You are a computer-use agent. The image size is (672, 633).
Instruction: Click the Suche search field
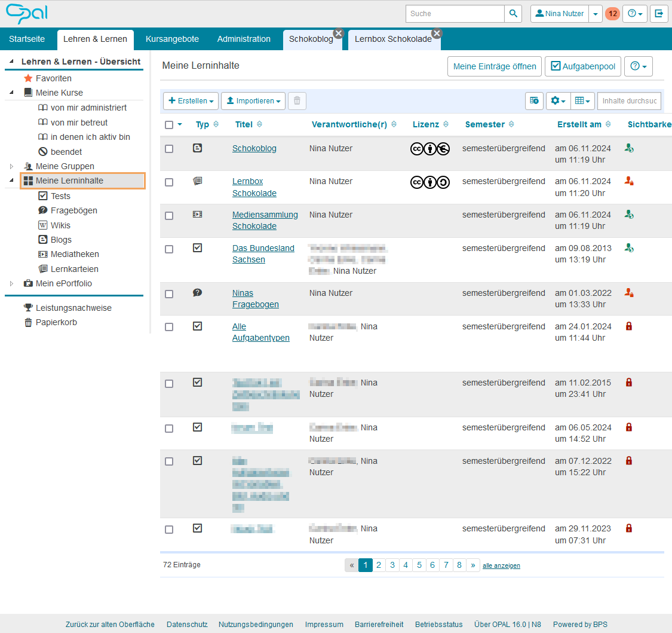tap(455, 14)
